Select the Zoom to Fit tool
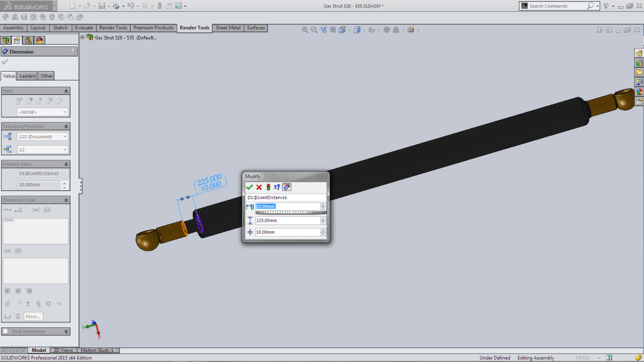The height and width of the screenshot is (362, 644). click(x=305, y=28)
